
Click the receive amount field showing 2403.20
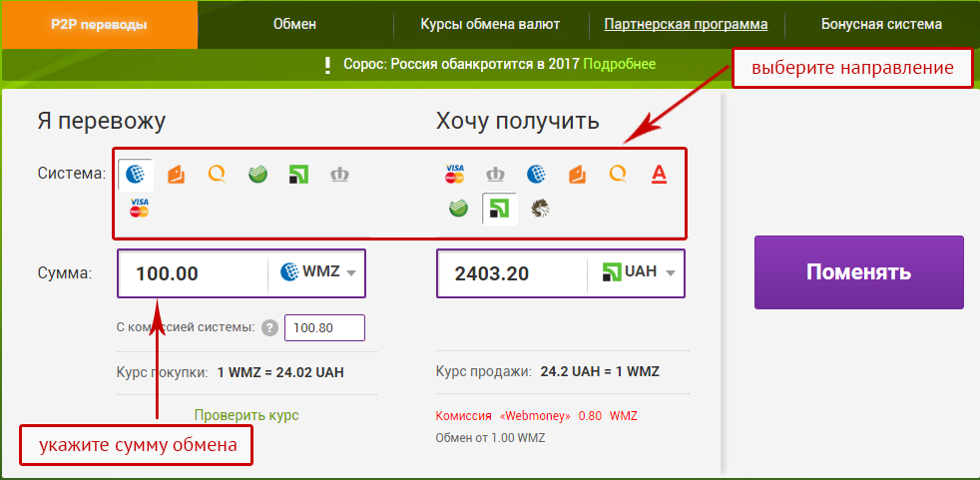513,273
